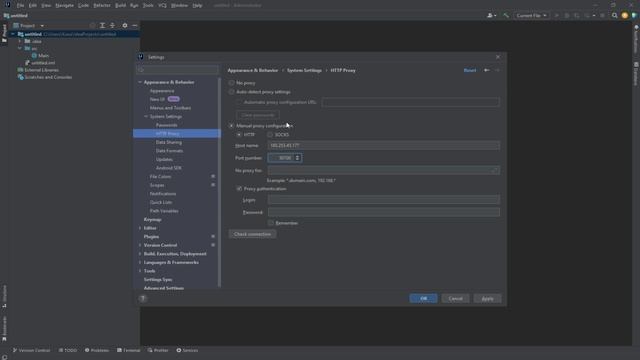Click the per-project marker beside Scopes
Viewport: 640px width, 360px height.
click(x=213, y=185)
